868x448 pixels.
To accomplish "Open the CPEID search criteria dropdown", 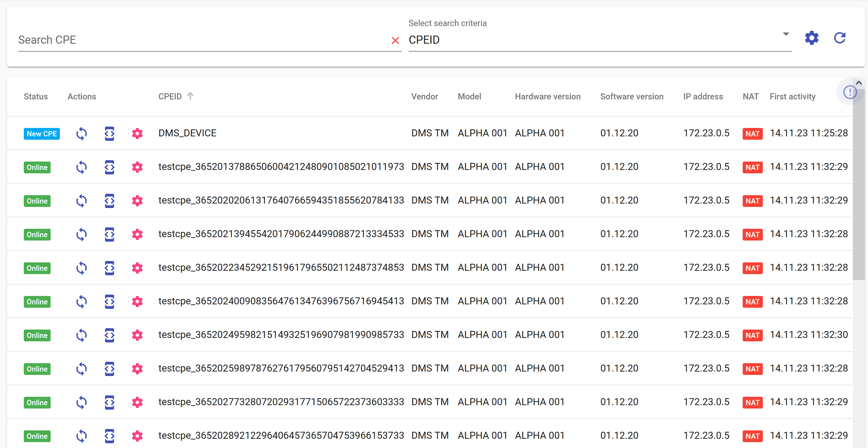I will (600, 40).
